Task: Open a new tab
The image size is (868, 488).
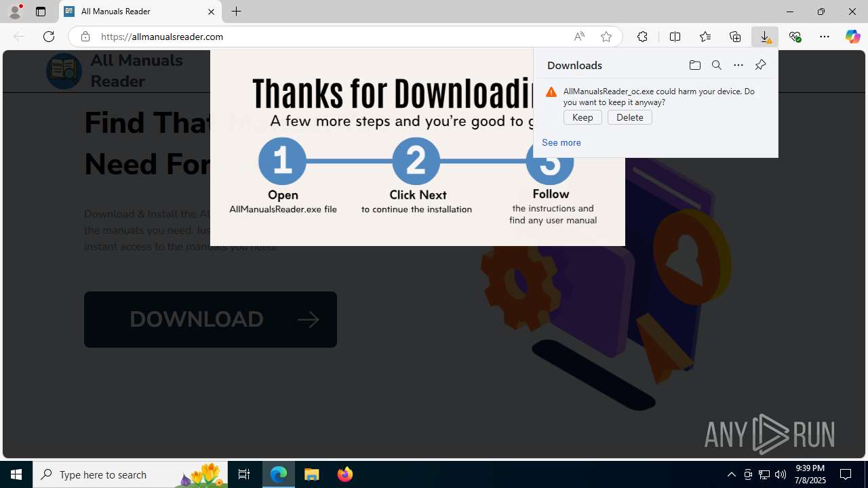Action: (236, 12)
